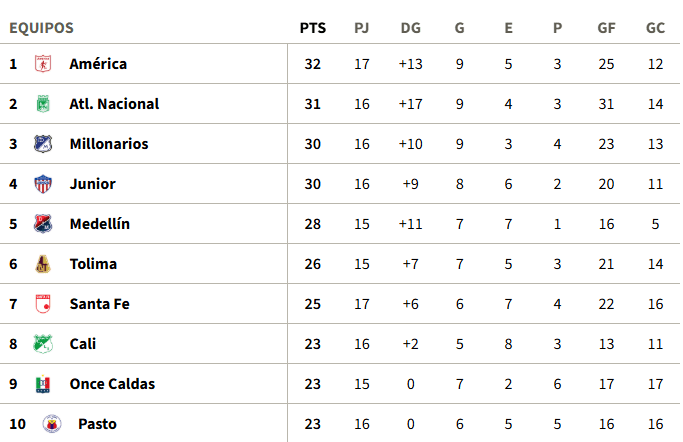Click the Cali green badge icon
The height and width of the screenshot is (442, 683).
43,344
